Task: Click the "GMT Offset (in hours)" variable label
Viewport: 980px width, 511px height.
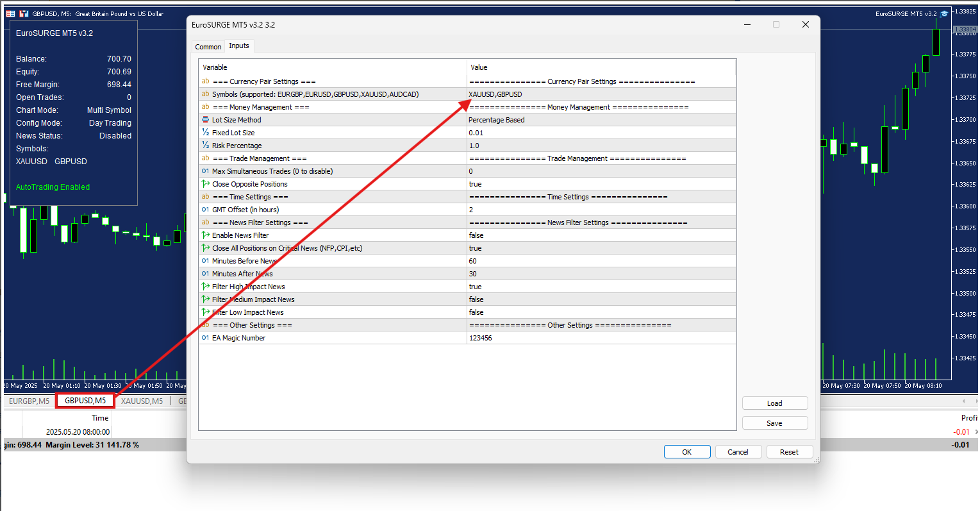Action: point(245,210)
